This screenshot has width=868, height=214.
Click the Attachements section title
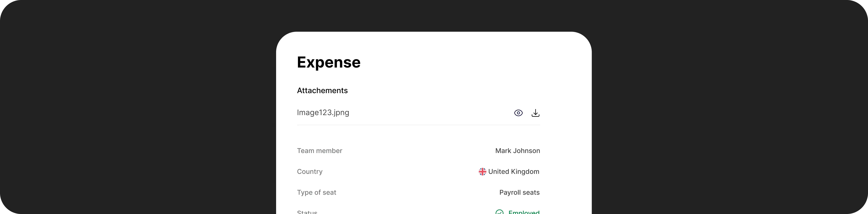pyautogui.click(x=322, y=90)
